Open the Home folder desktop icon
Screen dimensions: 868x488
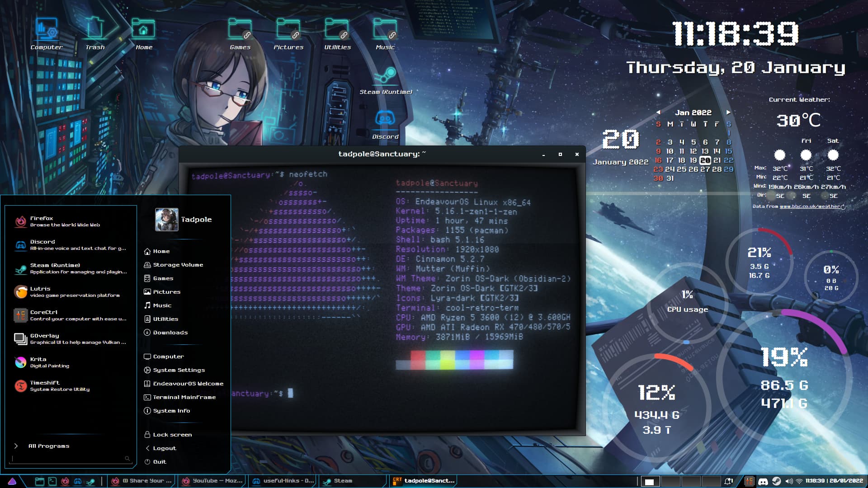(x=144, y=34)
